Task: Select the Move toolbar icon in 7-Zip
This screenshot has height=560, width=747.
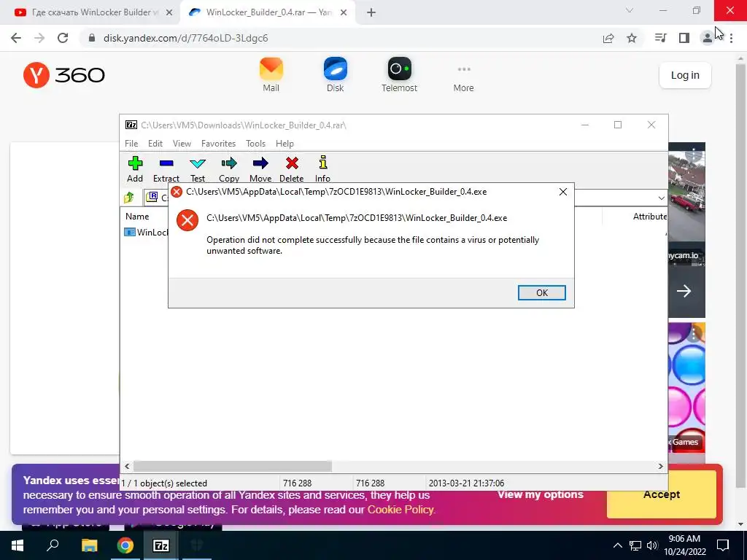Action: 260,169
